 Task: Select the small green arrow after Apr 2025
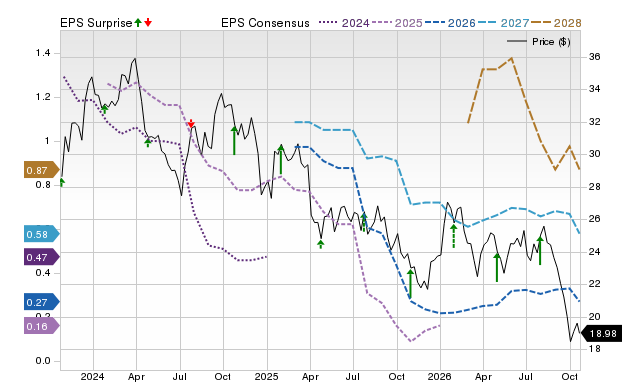tap(321, 244)
